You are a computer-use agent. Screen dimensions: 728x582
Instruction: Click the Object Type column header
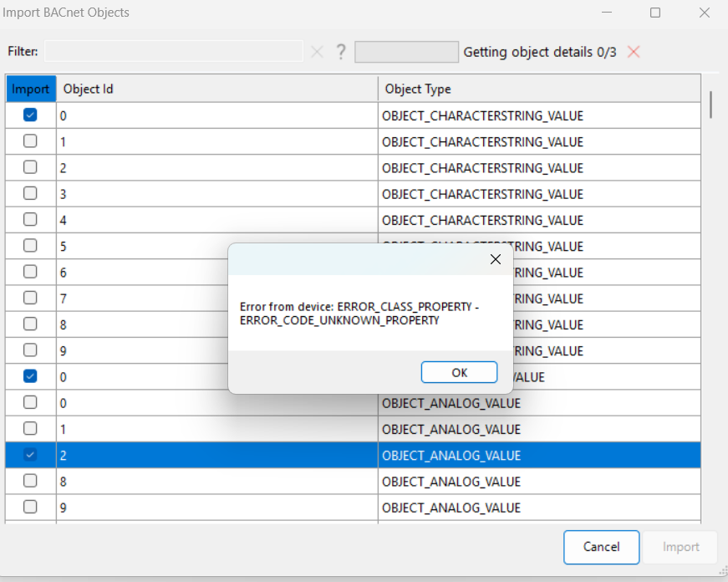click(x=539, y=89)
